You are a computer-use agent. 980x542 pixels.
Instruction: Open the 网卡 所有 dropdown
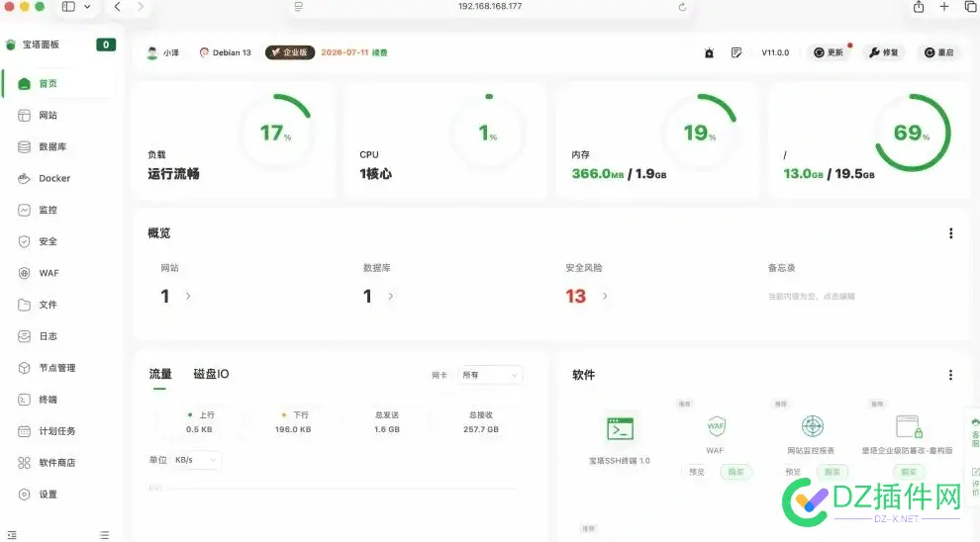tap(490, 375)
